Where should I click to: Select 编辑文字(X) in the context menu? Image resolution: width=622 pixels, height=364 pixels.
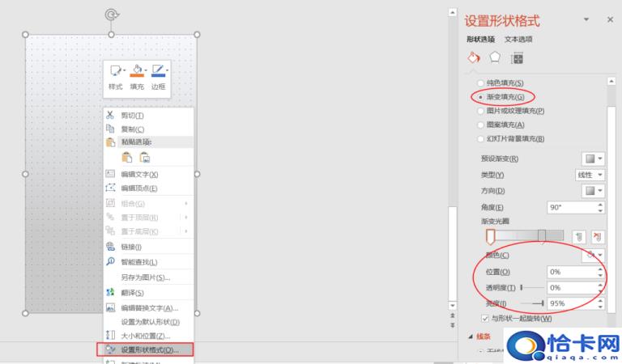pos(139,174)
